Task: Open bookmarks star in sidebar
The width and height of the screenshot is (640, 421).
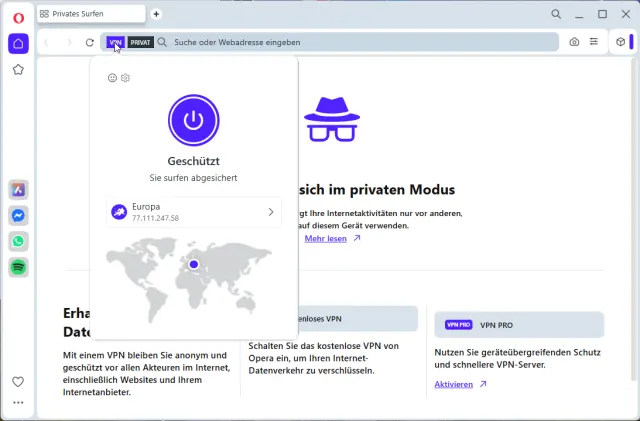Action: pyautogui.click(x=18, y=70)
